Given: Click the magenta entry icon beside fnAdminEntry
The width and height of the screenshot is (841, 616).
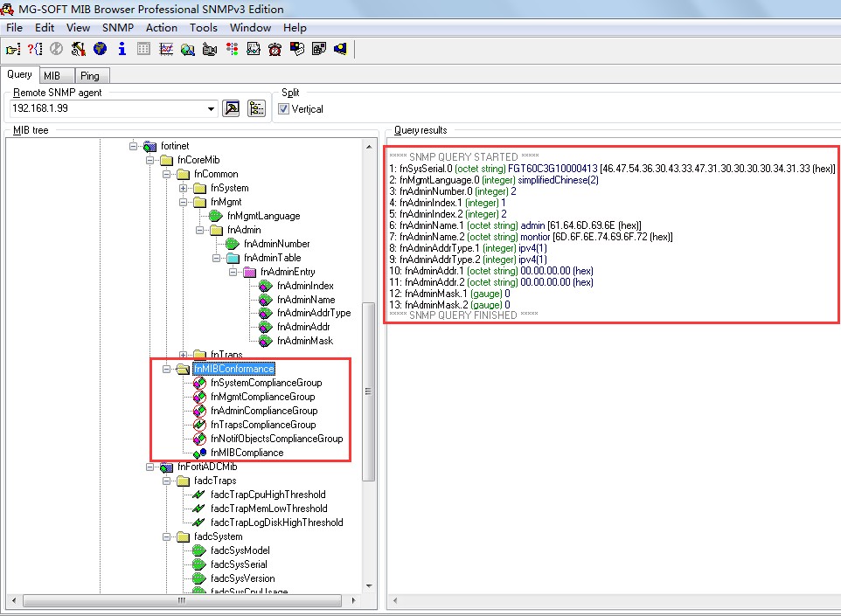Looking at the screenshot, I should [x=249, y=272].
